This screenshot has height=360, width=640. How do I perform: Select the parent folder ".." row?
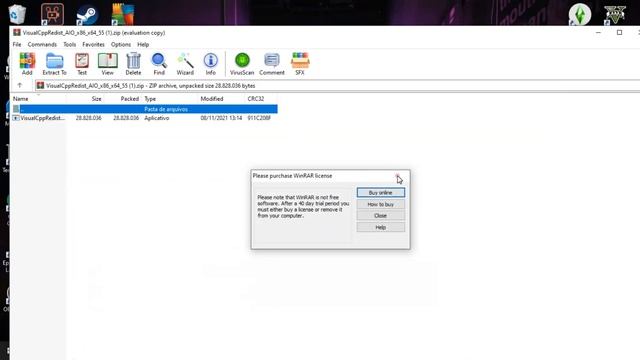144,109
